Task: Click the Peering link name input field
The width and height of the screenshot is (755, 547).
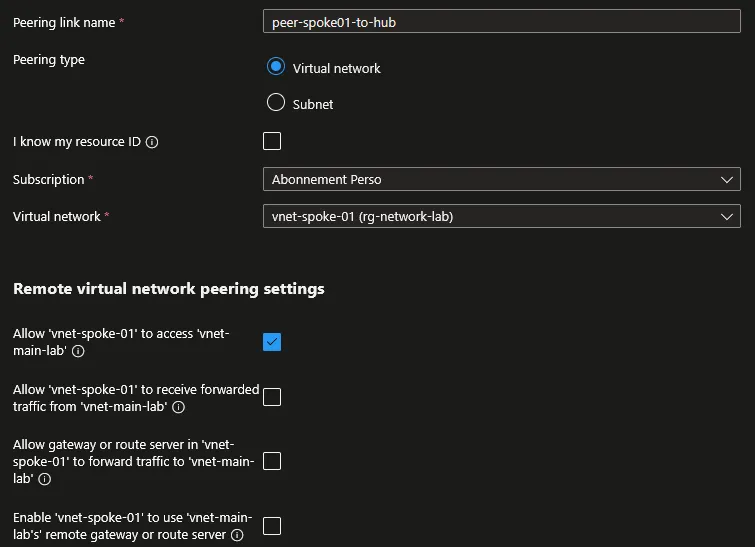Action: (x=501, y=22)
